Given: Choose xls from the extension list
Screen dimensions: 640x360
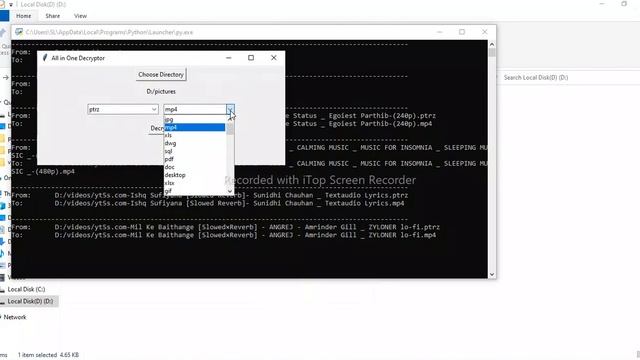Looking at the screenshot, I should pyautogui.click(x=195, y=135).
